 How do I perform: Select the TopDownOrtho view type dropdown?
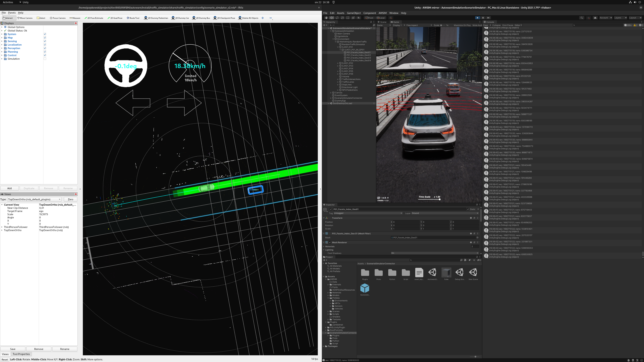click(34, 199)
